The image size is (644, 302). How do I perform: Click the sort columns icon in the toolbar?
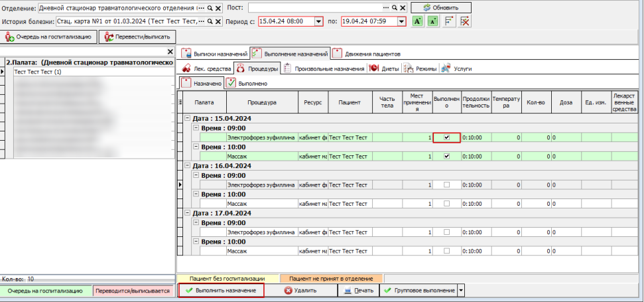(449, 21)
